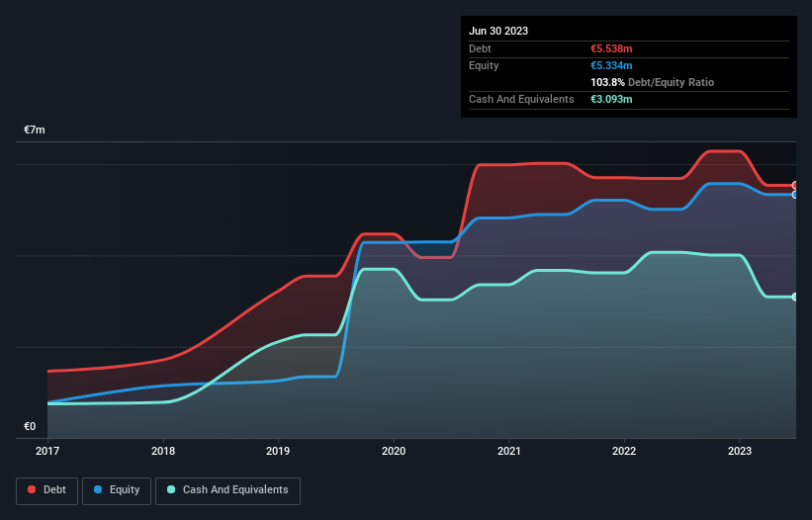Screen dimensions: 812x520
Task: Select the teal Cash endpoint marker
Action: (x=795, y=297)
